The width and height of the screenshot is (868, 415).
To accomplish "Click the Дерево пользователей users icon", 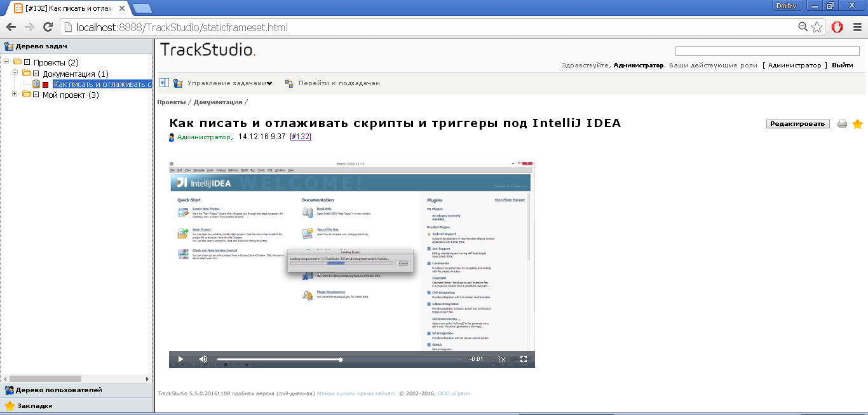I will click(10, 390).
